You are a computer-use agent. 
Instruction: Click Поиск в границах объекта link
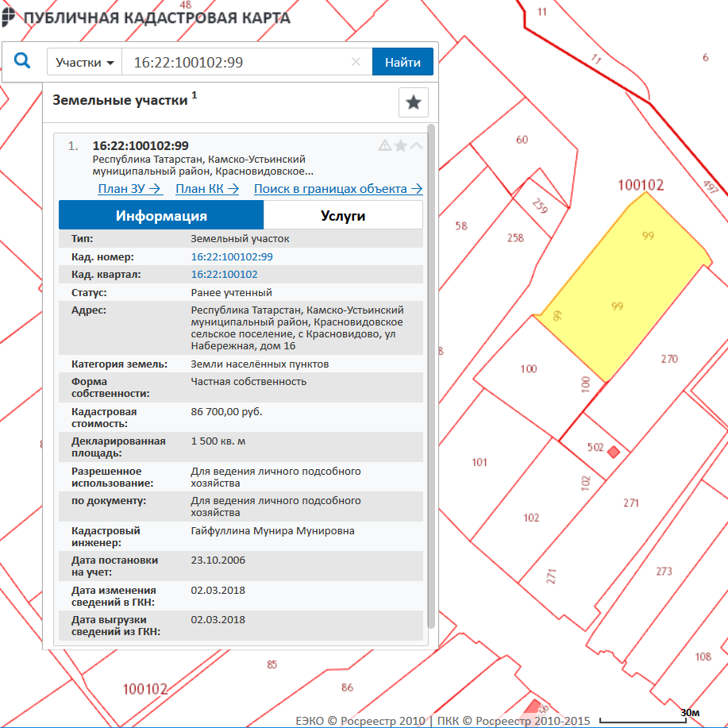[x=337, y=189]
